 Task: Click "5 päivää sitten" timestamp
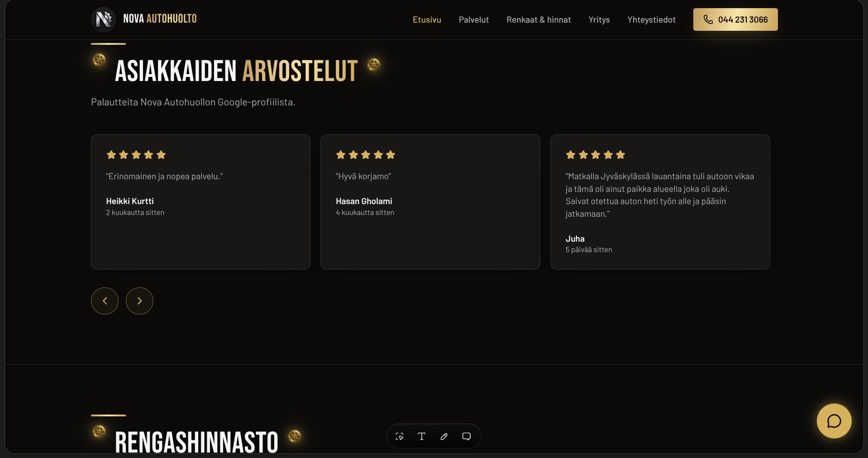[x=588, y=250]
